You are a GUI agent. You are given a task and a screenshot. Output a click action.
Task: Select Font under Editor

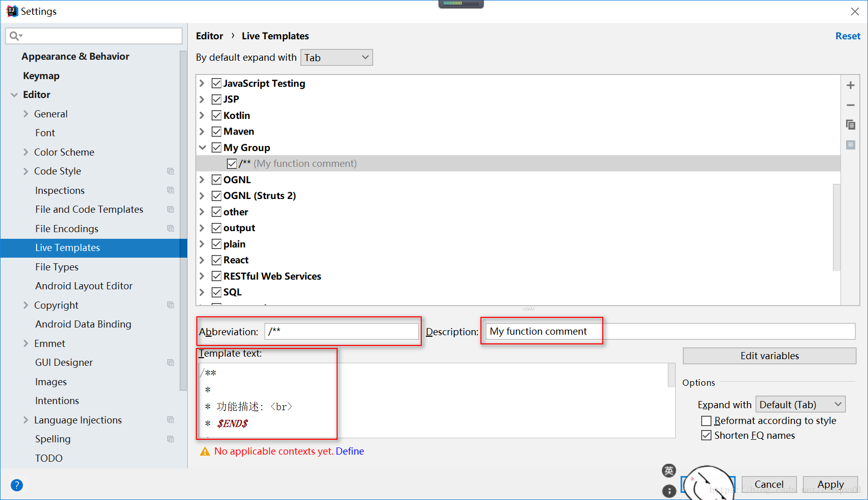pyautogui.click(x=45, y=133)
